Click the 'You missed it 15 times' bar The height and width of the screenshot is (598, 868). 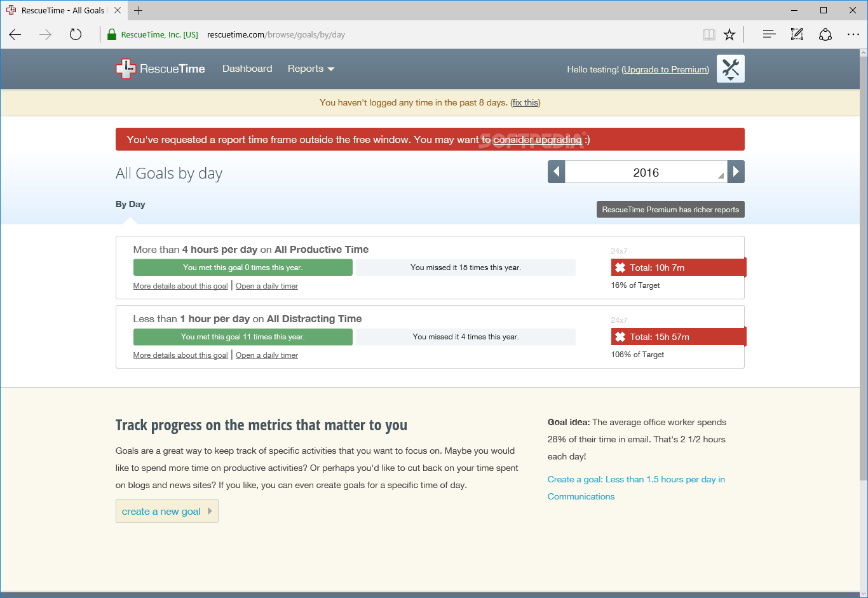(x=466, y=268)
